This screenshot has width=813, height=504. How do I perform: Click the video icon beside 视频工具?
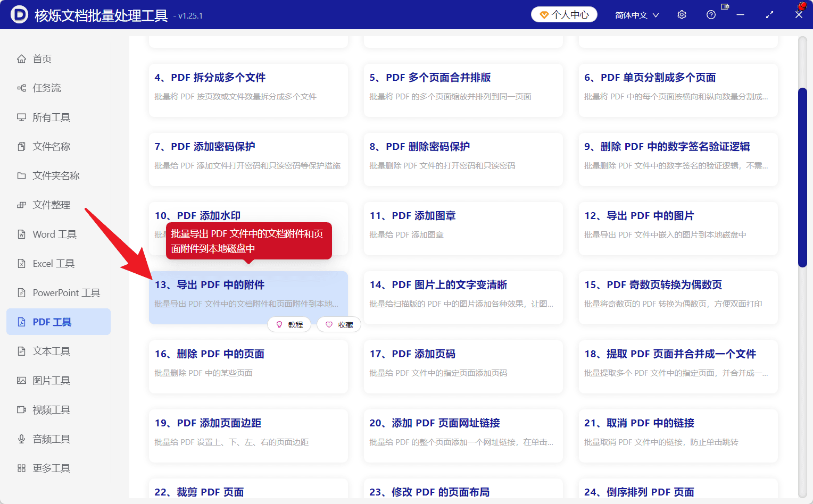pyautogui.click(x=21, y=410)
